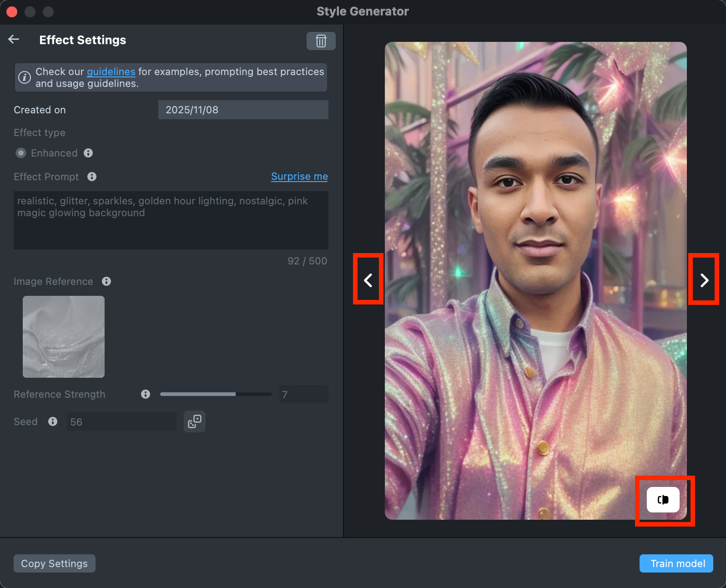Image resolution: width=726 pixels, height=588 pixels.
Task: Click info icon next to Enhanced
Action: click(x=88, y=153)
